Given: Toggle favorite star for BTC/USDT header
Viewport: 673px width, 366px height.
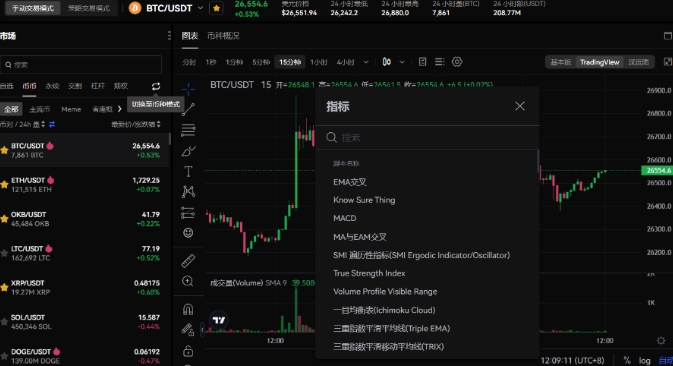Looking at the screenshot, I should point(216,8).
